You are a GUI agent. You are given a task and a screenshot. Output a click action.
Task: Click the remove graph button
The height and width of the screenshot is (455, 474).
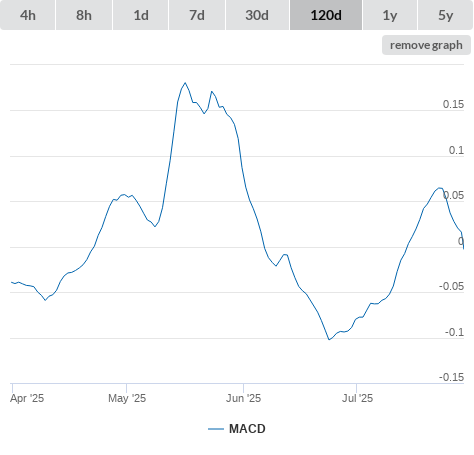tap(426, 45)
